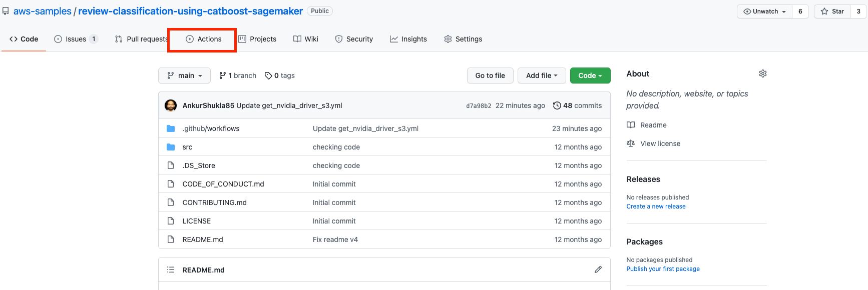Open 'checking code' commit for src

(336, 147)
